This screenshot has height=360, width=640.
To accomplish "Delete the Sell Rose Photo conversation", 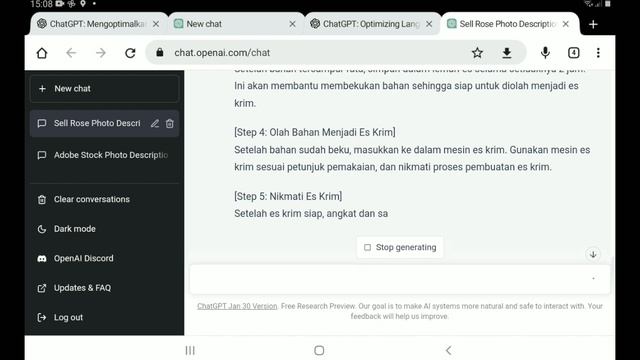I will [170, 123].
